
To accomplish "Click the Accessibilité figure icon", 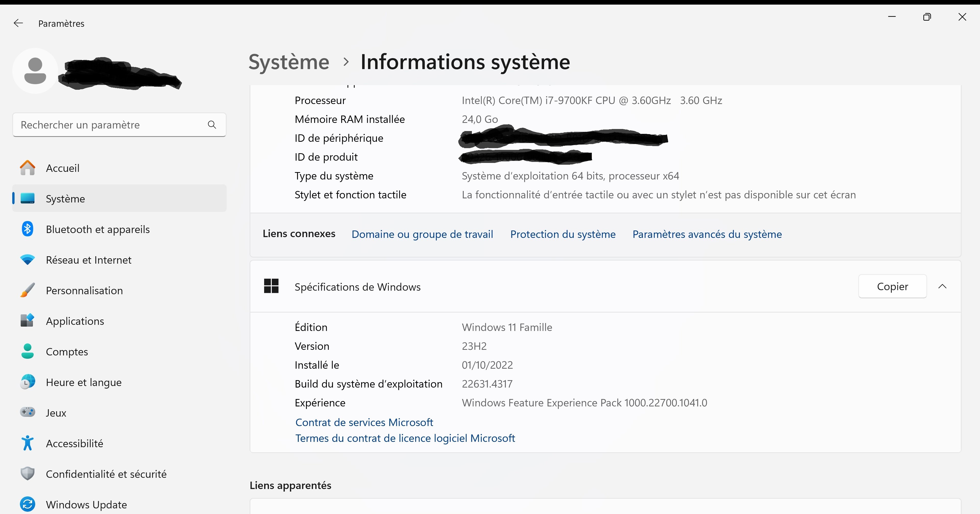I will tap(27, 443).
